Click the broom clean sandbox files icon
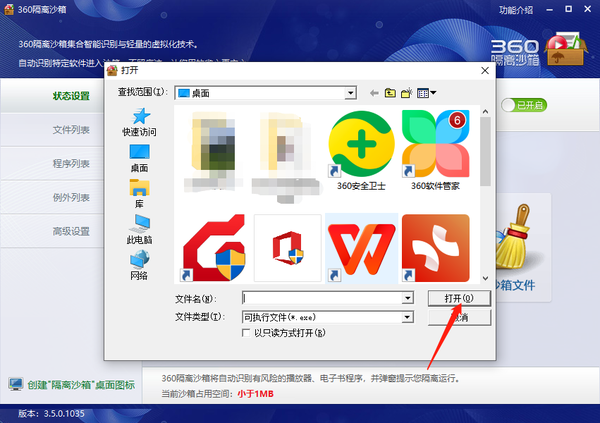This screenshot has height=423, width=600. click(x=513, y=236)
